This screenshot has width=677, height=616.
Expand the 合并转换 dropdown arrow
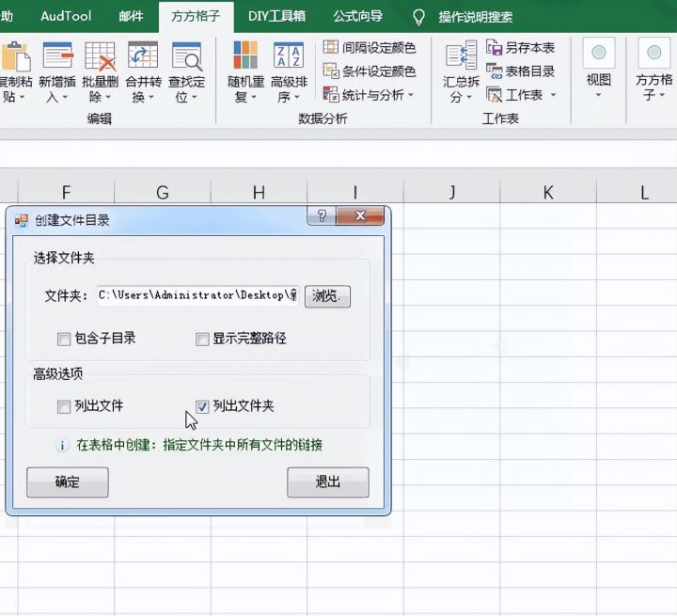pyautogui.click(x=151, y=98)
